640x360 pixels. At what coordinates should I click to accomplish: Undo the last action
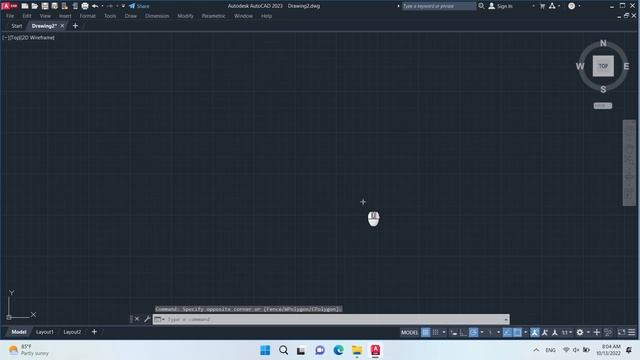pos(95,6)
